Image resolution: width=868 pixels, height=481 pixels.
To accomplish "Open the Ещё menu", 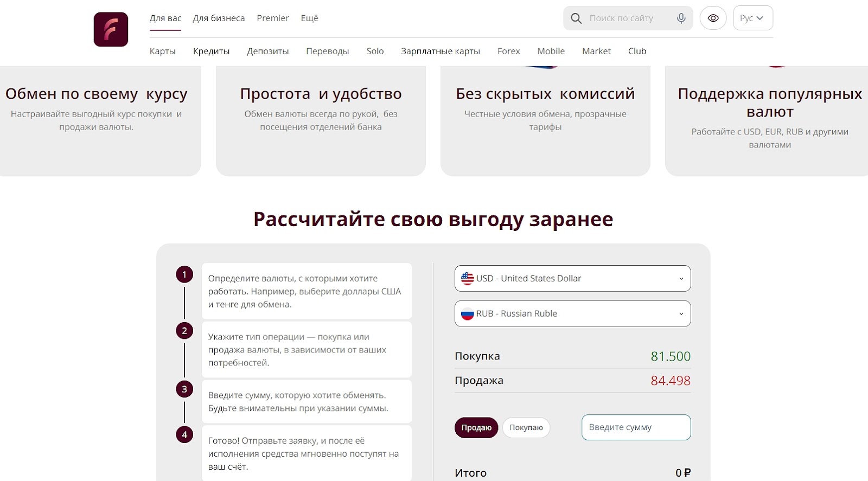I will [309, 18].
